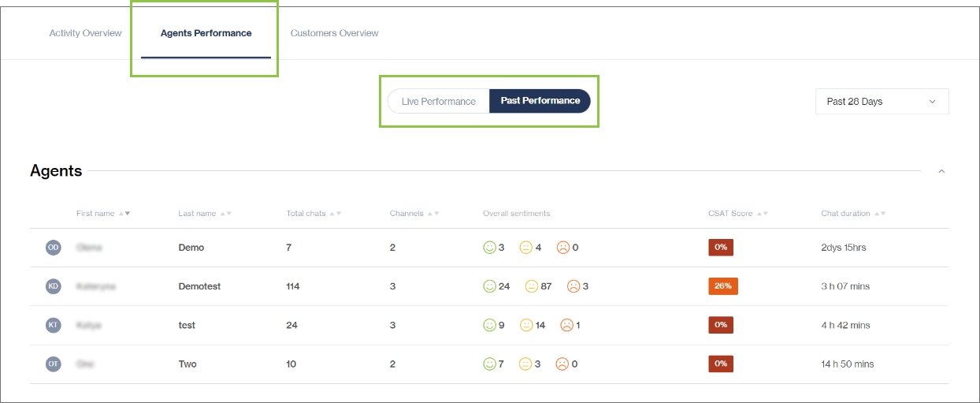This screenshot has width=980, height=403.
Task: Sort table by CSAT Score arrows
Action: point(761,214)
